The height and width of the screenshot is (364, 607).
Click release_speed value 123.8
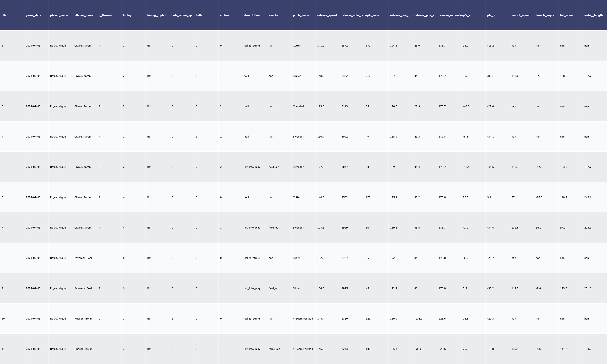[x=320, y=106]
